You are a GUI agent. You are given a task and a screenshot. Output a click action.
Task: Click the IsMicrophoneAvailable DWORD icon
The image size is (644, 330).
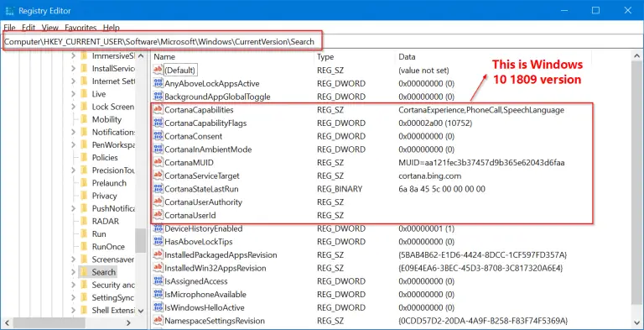[x=158, y=294]
